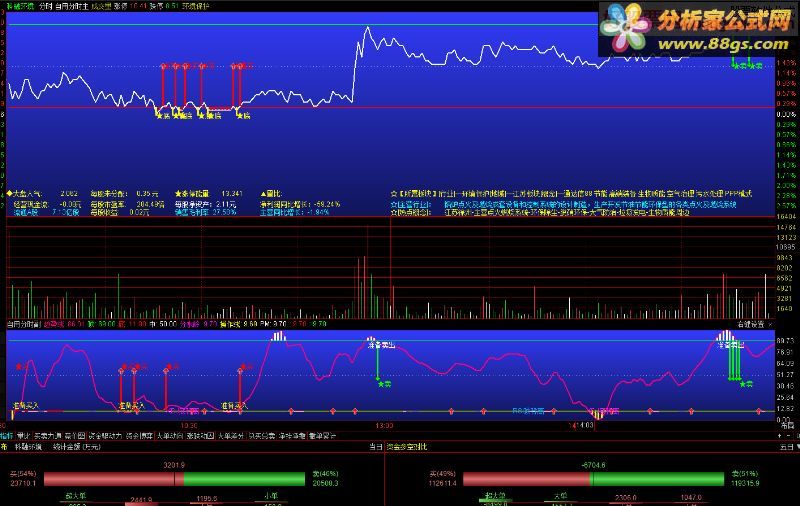Image resolution: width=800 pixels, height=506 pixels.
Task: Click the stock name in the top bar
Action: 20,6
